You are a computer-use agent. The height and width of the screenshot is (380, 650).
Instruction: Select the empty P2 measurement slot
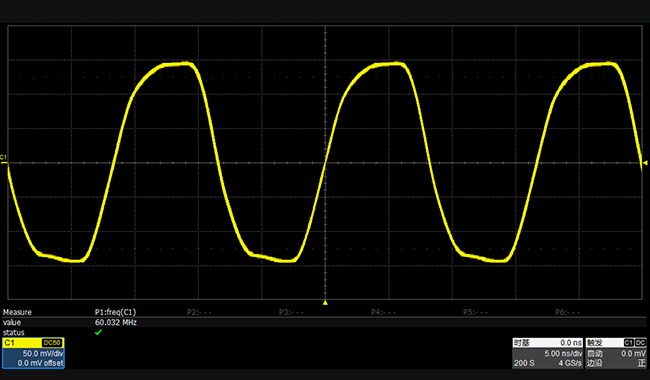[x=199, y=312]
